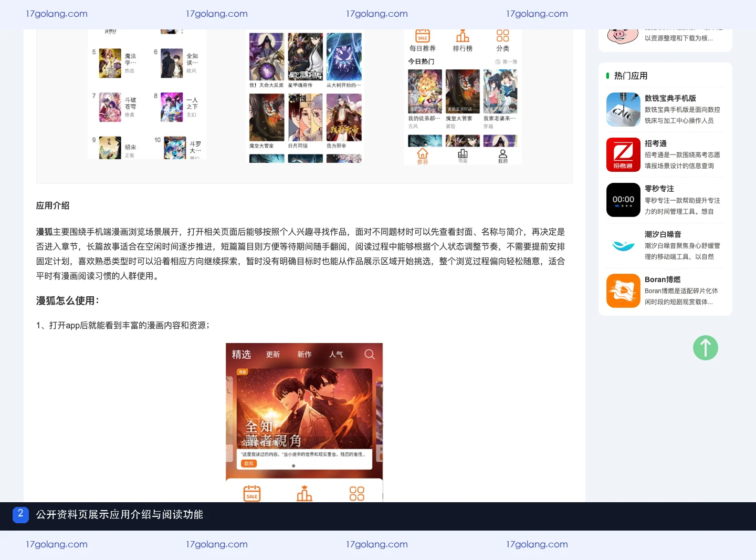
Task: Click the ranking podium icon below the banner
Action: (304, 493)
